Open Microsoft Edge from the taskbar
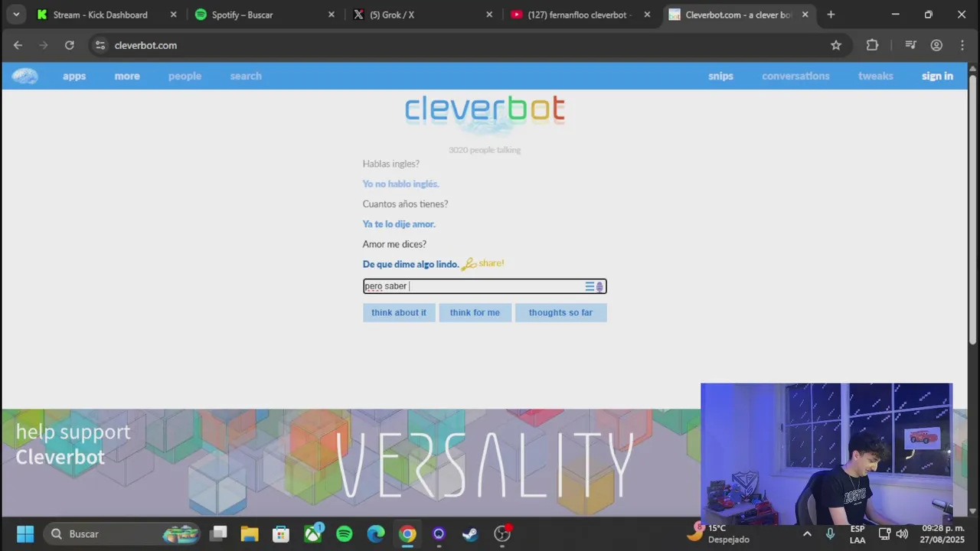Image resolution: width=980 pixels, height=551 pixels. pyautogui.click(x=376, y=533)
